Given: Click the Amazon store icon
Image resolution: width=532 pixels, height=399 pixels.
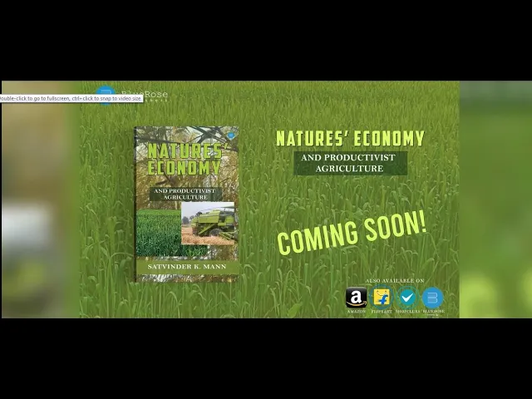Looking at the screenshot, I should [356, 298].
